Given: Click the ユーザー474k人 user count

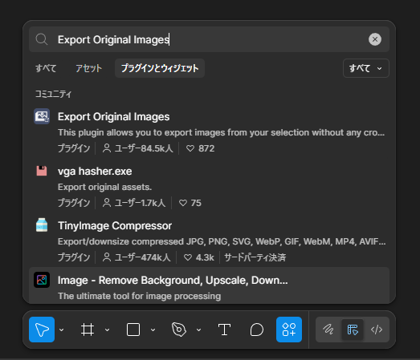Looking at the screenshot, I should pyautogui.click(x=136, y=257).
